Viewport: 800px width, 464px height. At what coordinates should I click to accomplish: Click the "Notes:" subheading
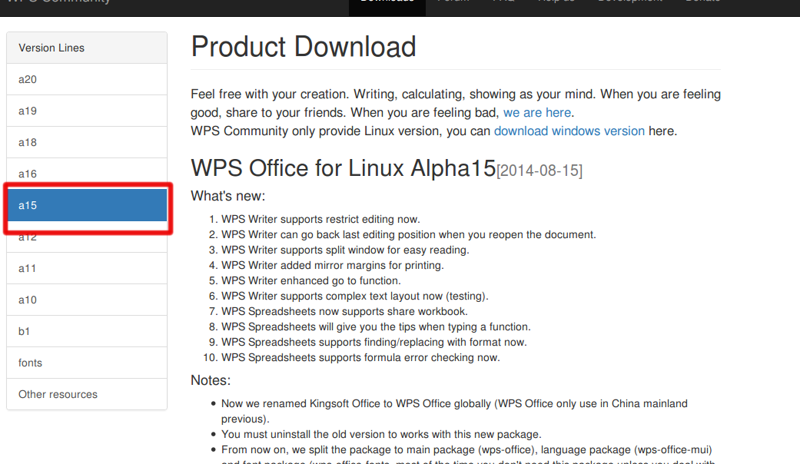(211, 380)
